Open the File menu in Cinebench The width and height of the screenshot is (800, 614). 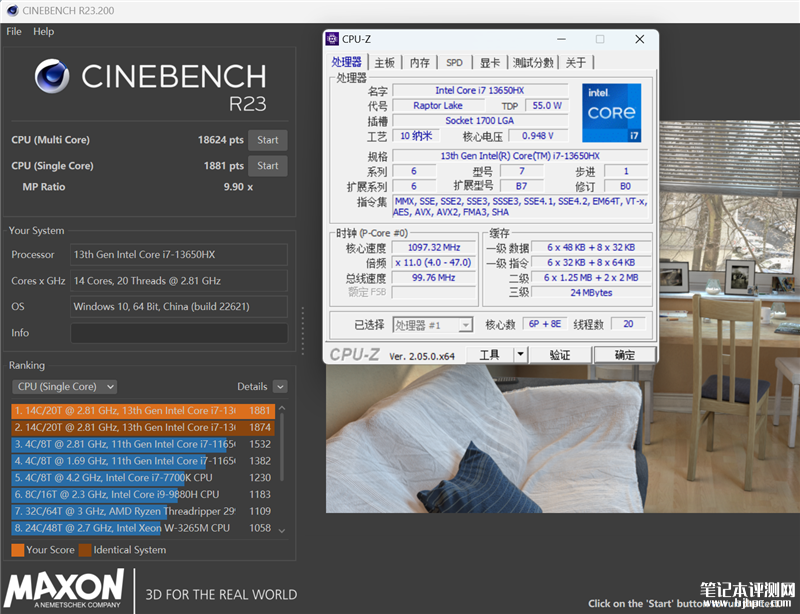14,32
